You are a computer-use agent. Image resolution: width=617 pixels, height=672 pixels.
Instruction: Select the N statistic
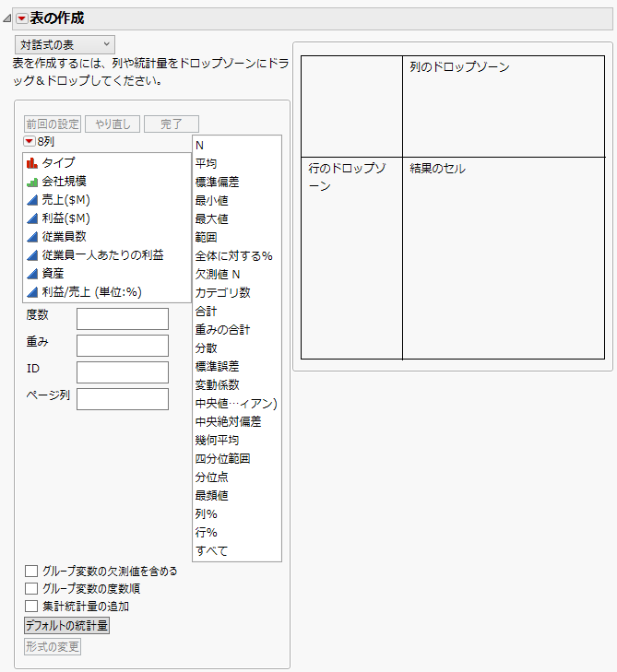(x=199, y=146)
